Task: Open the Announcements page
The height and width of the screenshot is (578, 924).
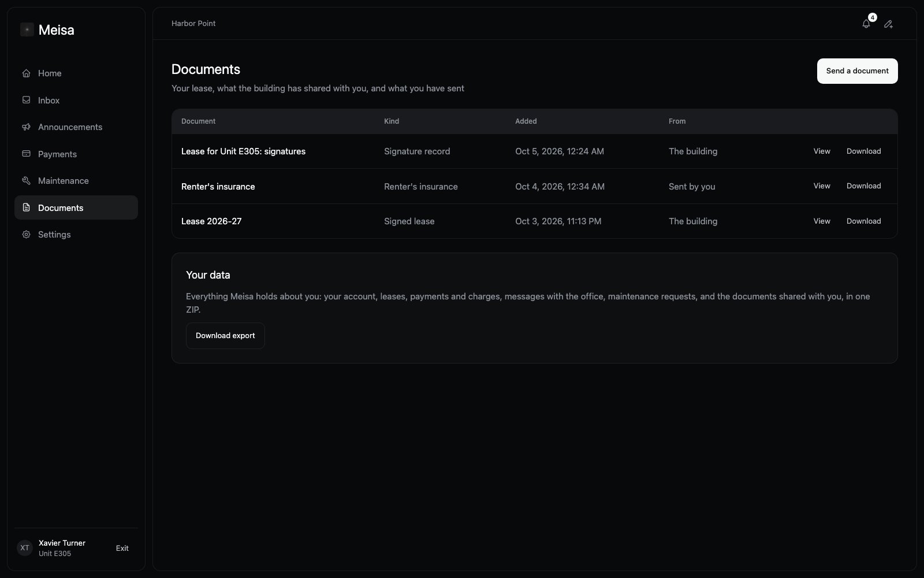Action: [x=76, y=127]
